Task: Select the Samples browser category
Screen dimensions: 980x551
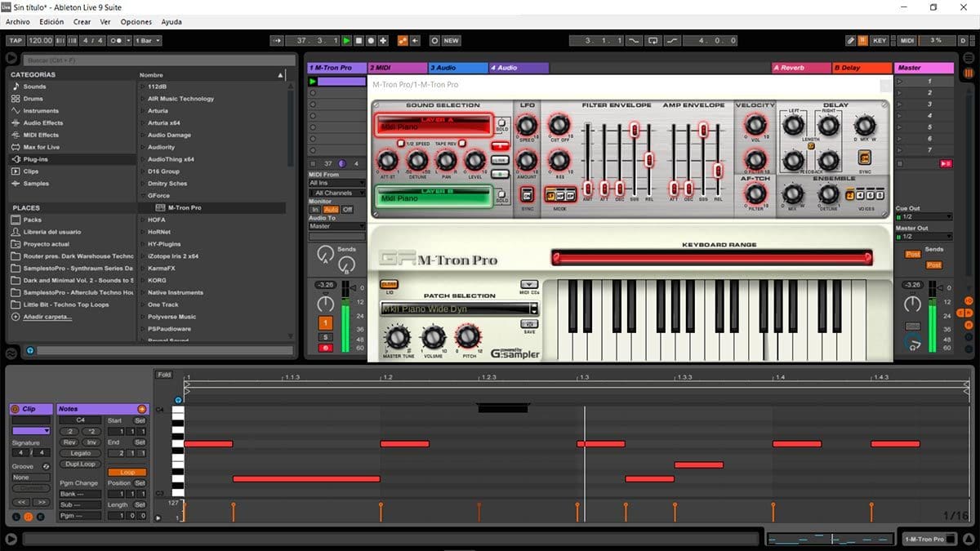Action: [35, 184]
